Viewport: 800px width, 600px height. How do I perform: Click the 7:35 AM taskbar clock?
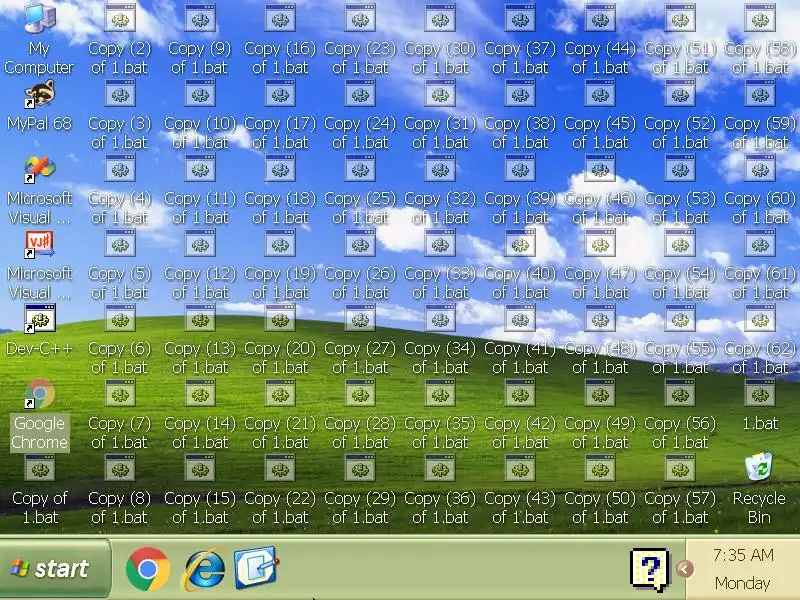(743, 555)
